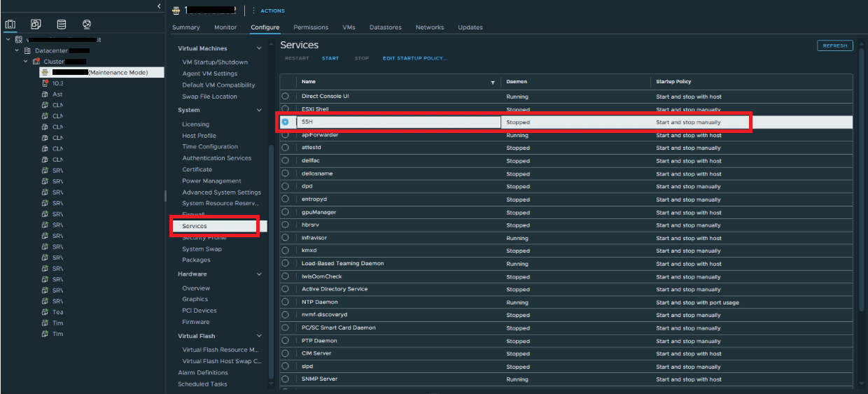Switch to the Monitor tab
The height and width of the screenshot is (394, 868).
225,27
